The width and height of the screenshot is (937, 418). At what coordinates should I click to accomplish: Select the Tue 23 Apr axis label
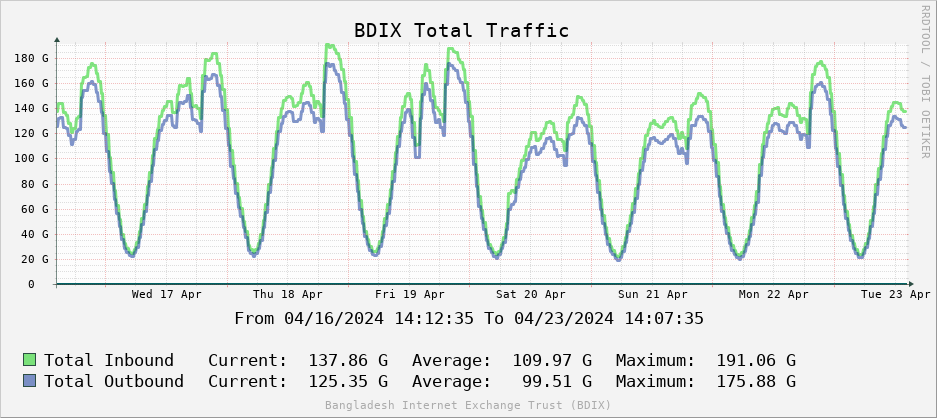click(x=896, y=295)
